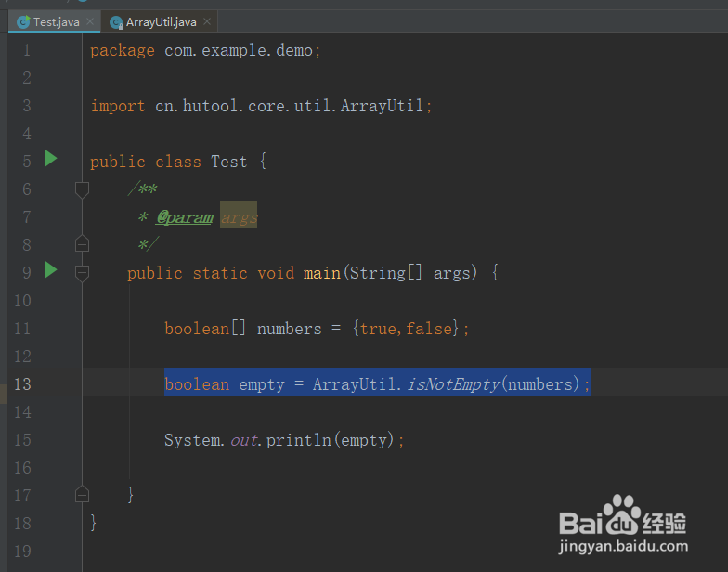Click 'com.example.demo' package name

pyautogui.click(x=239, y=50)
